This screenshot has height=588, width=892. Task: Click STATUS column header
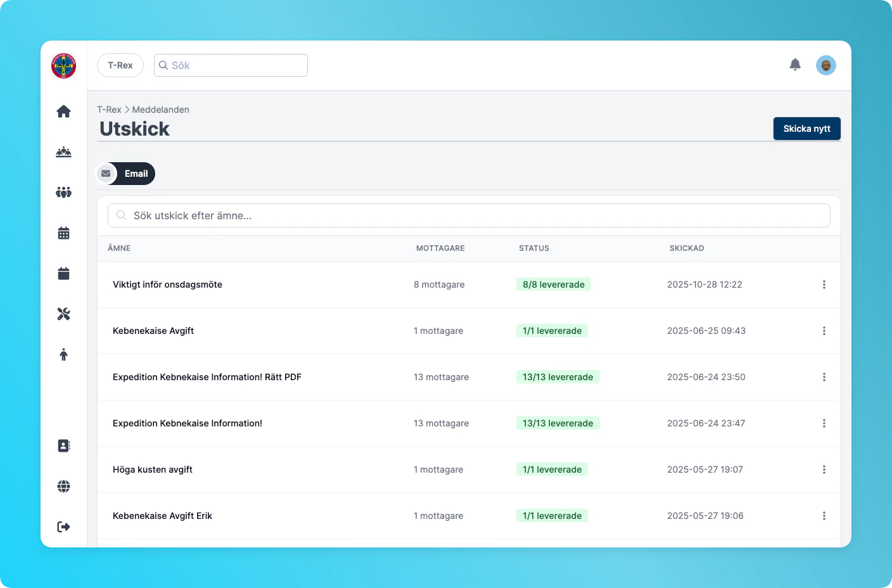tap(534, 248)
